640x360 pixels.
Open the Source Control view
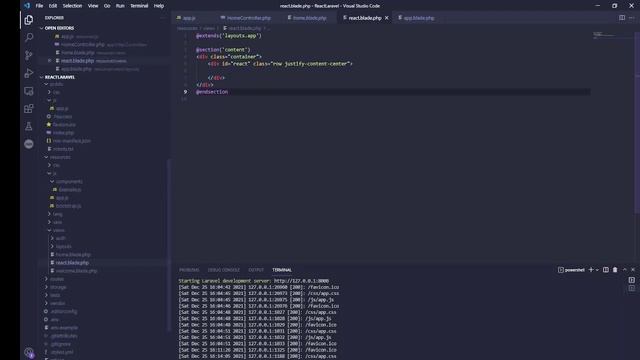(29, 55)
